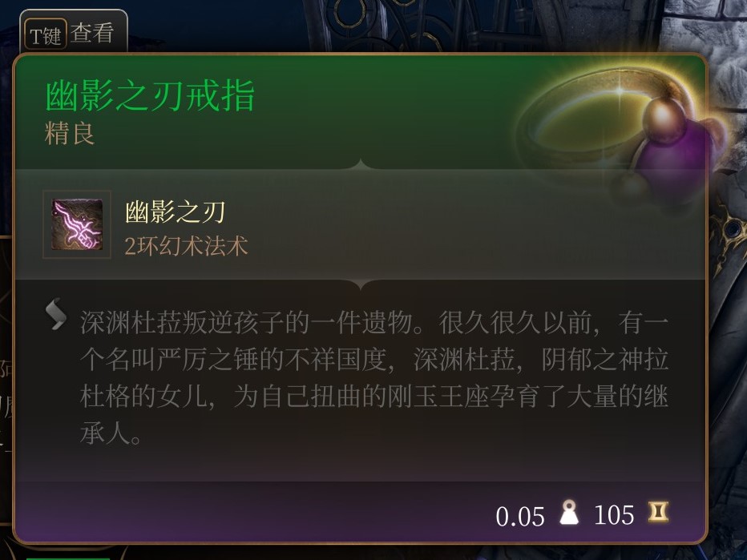This screenshot has height=560, width=747.
Task: Click the upper section divider notch
Action: point(361,164)
